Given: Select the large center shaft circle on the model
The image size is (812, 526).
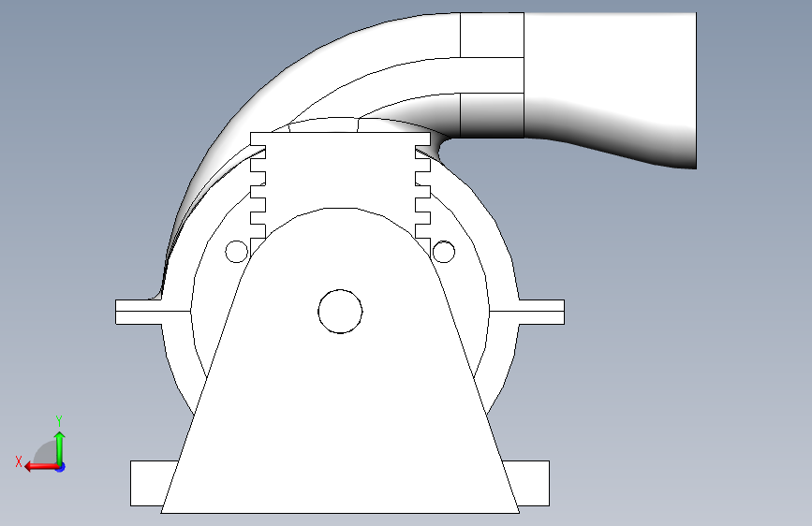Looking at the screenshot, I should pos(340,311).
